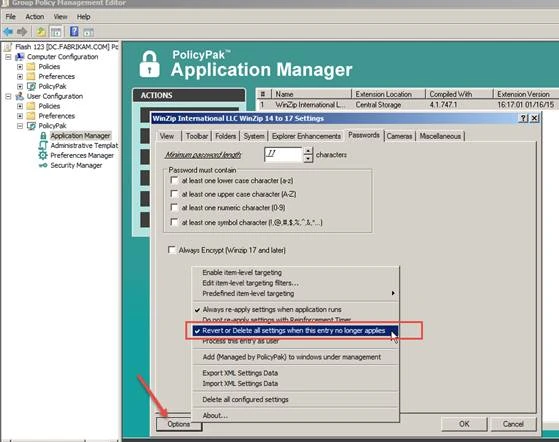The image size is (559, 442).
Task: Expand Preferences under User Configuration
Action: click(x=20, y=116)
